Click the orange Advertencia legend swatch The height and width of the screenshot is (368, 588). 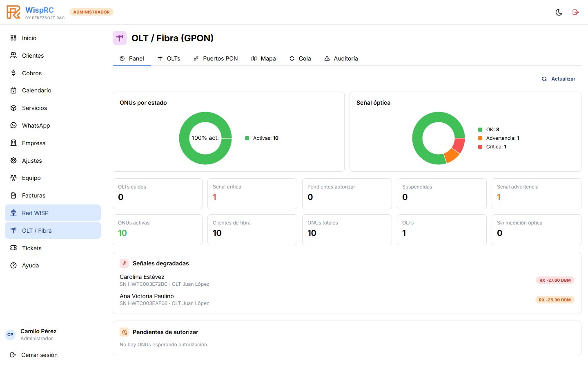pos(480,138)
